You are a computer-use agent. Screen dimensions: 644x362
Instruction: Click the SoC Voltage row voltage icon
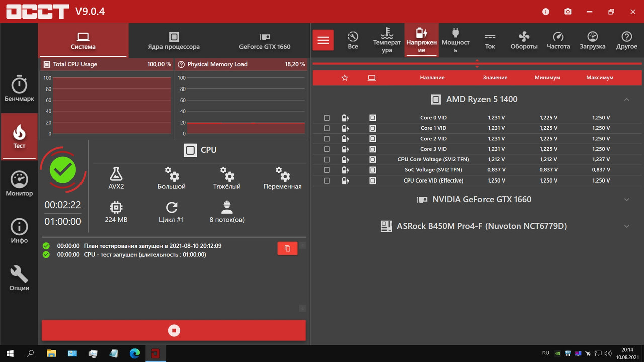point(345,170)
